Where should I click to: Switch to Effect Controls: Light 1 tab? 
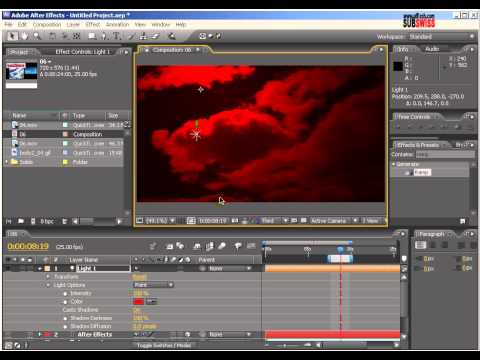tap(82, 52)
